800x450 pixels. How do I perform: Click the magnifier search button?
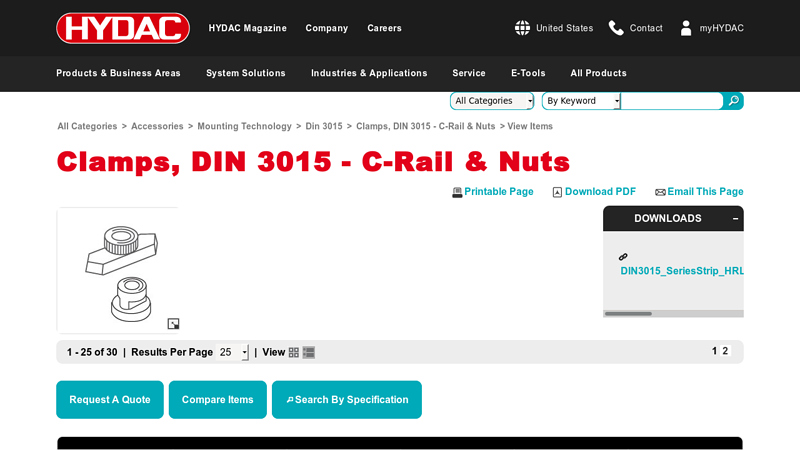pyautogui.click(x=733, y=101)
